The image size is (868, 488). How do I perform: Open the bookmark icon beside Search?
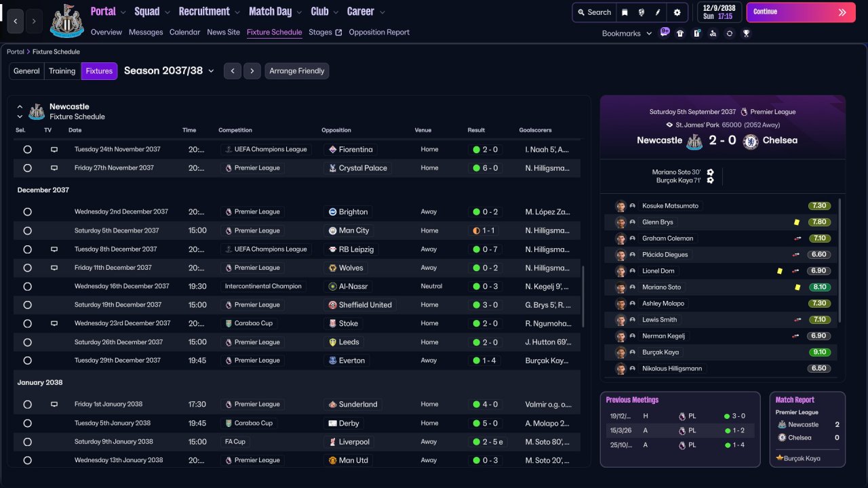pyautogui.click(x=625, y=12)
